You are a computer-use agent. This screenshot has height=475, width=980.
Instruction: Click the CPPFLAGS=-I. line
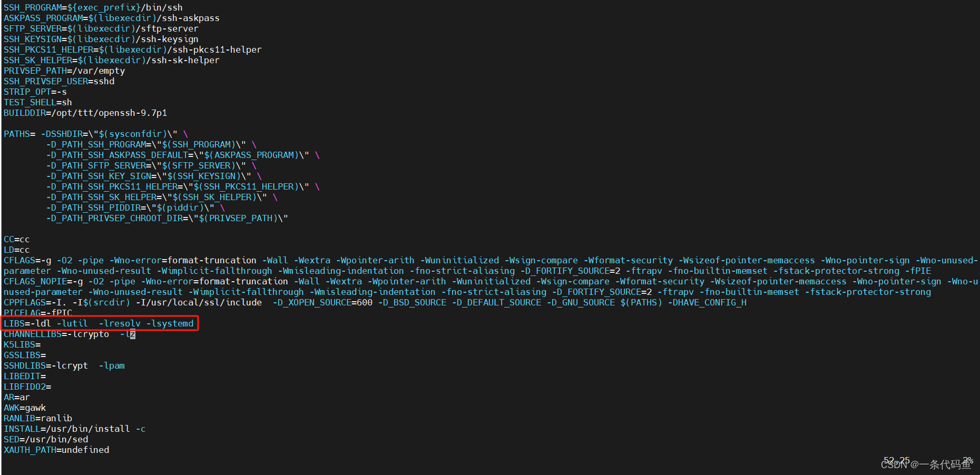point(375,302)
